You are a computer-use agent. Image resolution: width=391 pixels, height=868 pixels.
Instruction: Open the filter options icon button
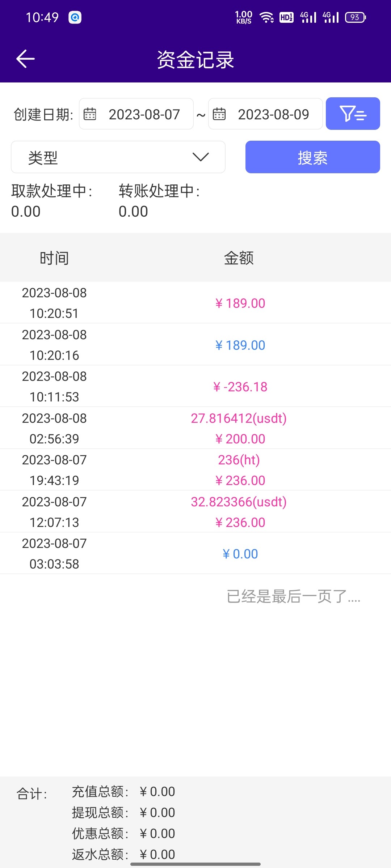(353, 114)
